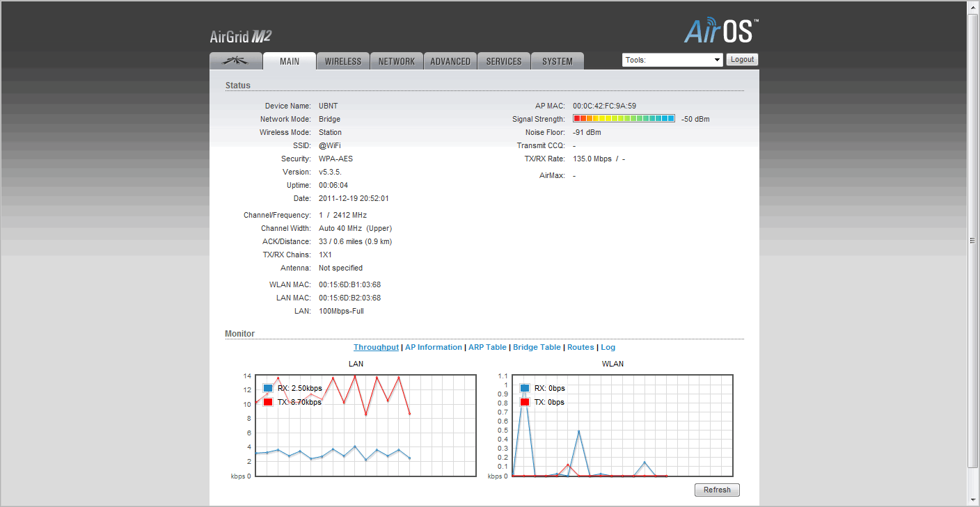
Task: Log out with the Logout button
Action: click(x=742, y=60)
